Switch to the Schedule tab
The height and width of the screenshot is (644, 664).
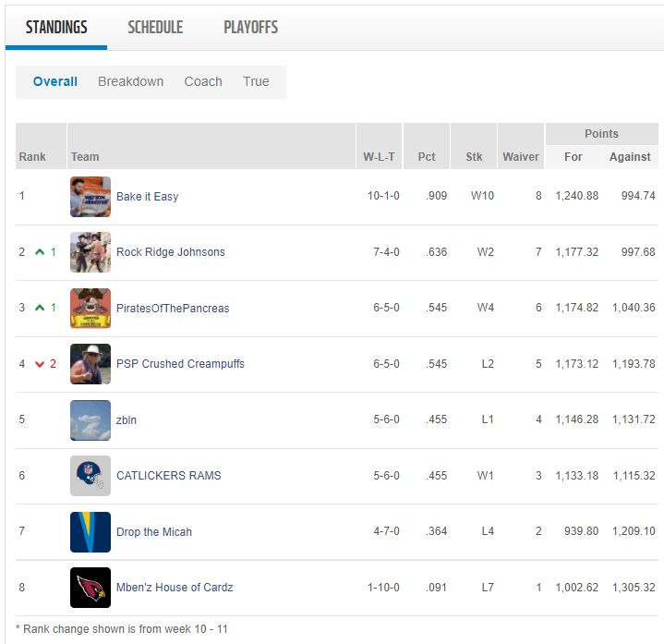coord(155,27)
